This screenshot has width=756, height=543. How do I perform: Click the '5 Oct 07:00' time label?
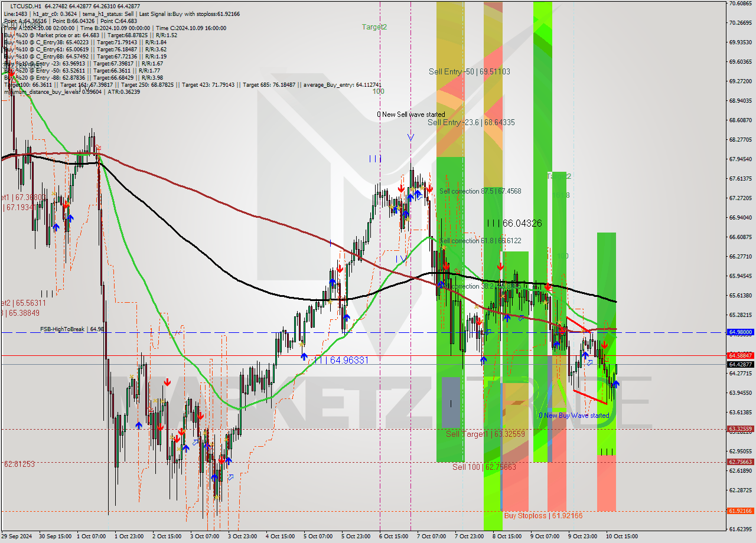pyautogui.click(x=320, y=537)
